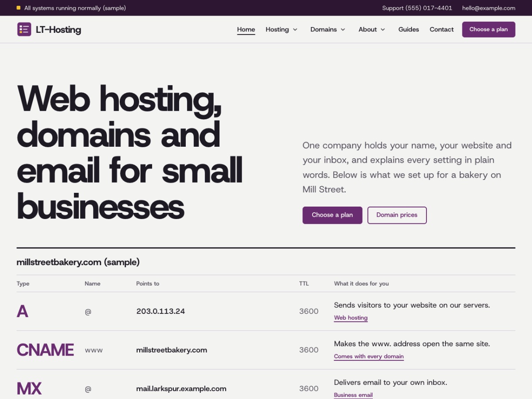Select the A record type

point(23,311)
